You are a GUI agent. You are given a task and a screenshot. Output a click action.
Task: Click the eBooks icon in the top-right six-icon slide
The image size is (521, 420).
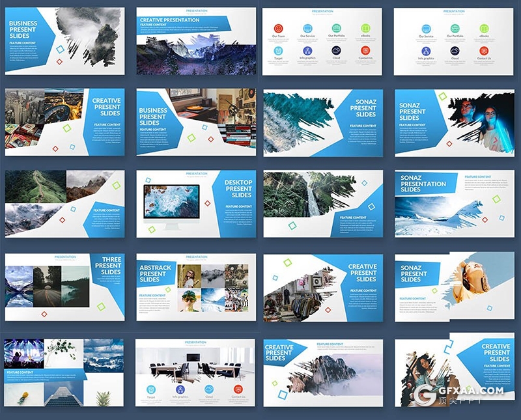(484, 29)
